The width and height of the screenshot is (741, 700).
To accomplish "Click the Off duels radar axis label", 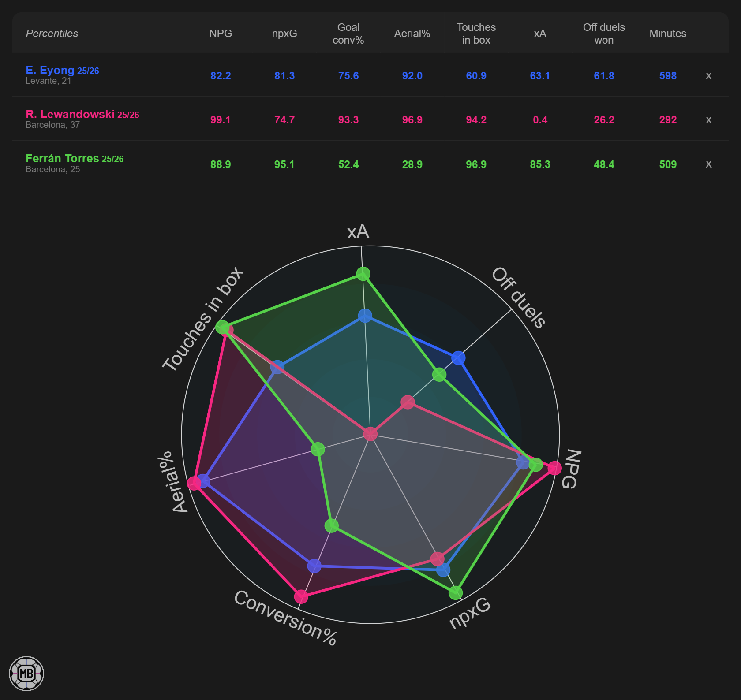I will [x=519, y=298].
